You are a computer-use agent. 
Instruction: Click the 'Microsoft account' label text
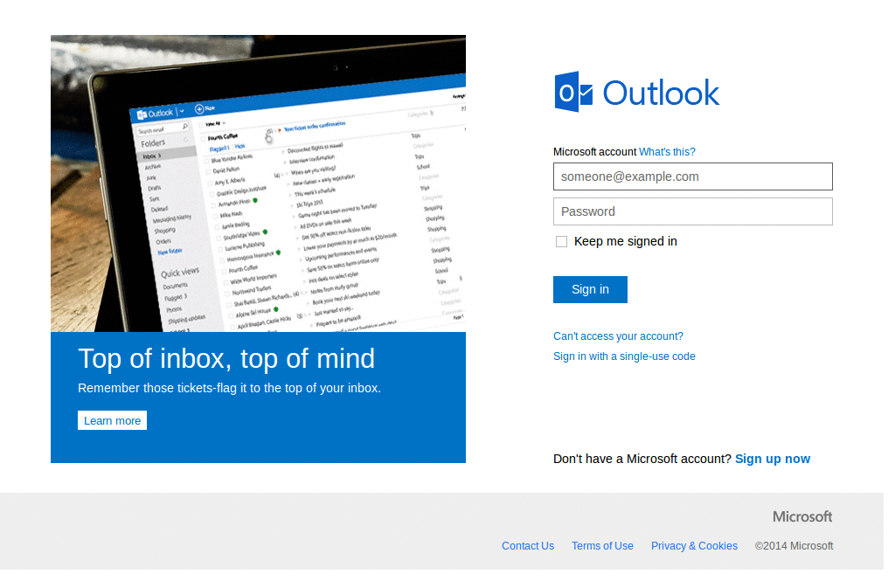click(594, 152)
